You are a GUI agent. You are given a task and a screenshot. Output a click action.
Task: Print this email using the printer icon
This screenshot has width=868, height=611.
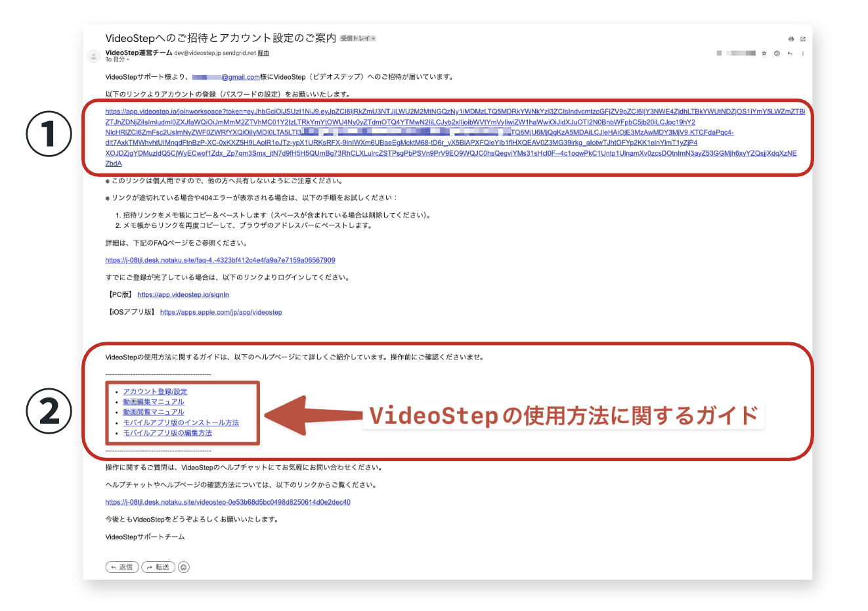coord(791,39)
